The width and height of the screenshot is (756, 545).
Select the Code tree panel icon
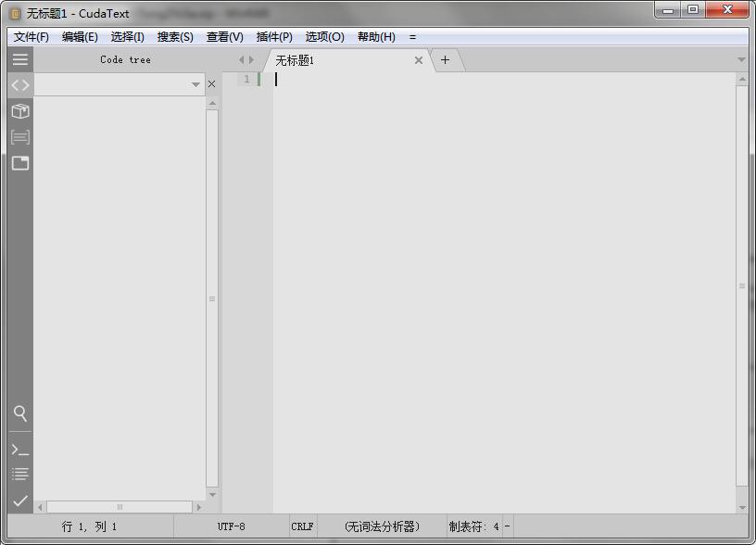19,85
